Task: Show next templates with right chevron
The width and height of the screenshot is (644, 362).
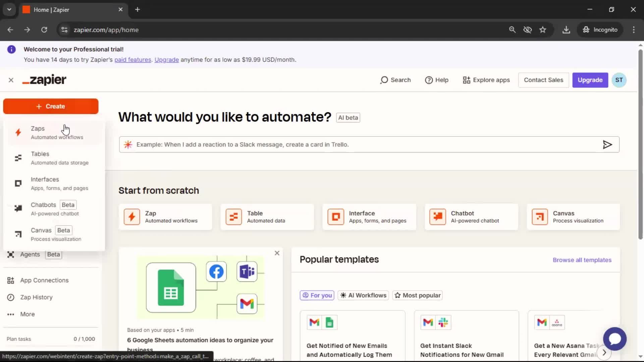Action: [604, 353]
